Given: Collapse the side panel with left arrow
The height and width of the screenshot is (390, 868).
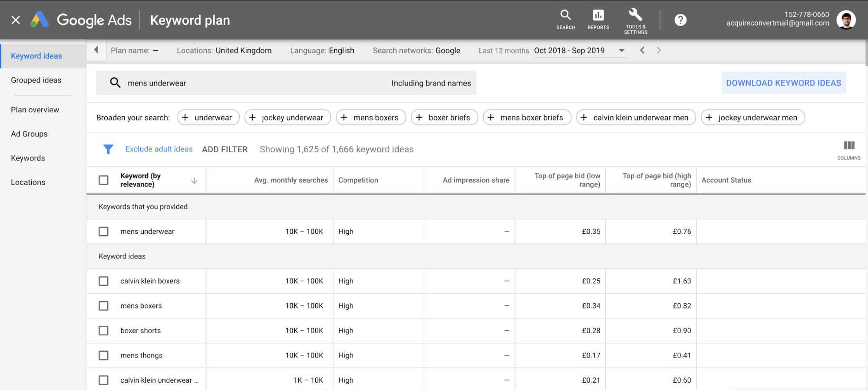Looking at the screenshot, I should 96,50.
